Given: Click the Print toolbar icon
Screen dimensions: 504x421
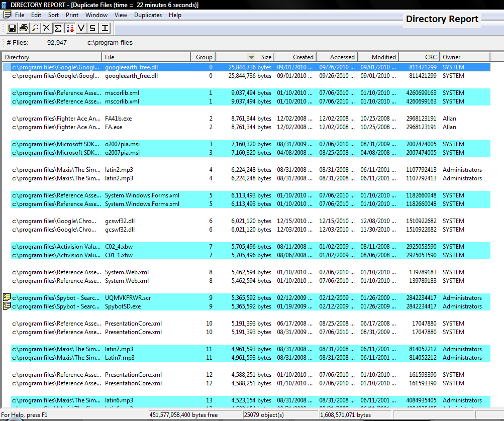Looking at the screenshot, I should (x=24, y=28).
